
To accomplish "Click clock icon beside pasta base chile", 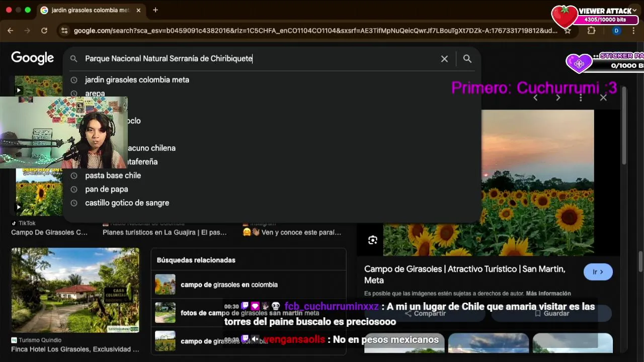I will (x=74, y=175).
